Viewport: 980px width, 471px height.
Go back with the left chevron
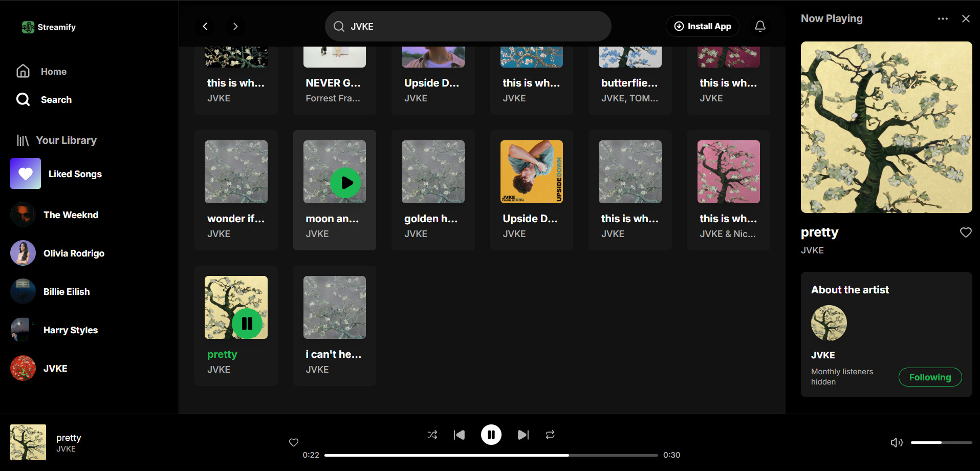205,26
